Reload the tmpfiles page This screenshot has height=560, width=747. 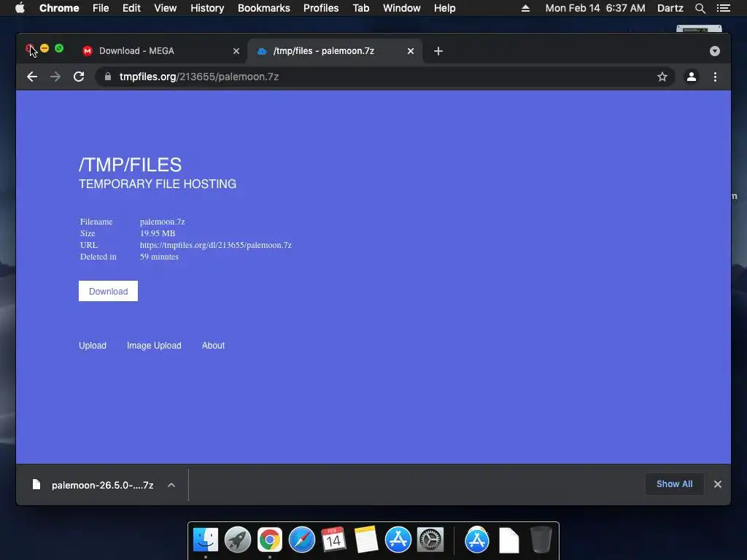pos(79,77)
